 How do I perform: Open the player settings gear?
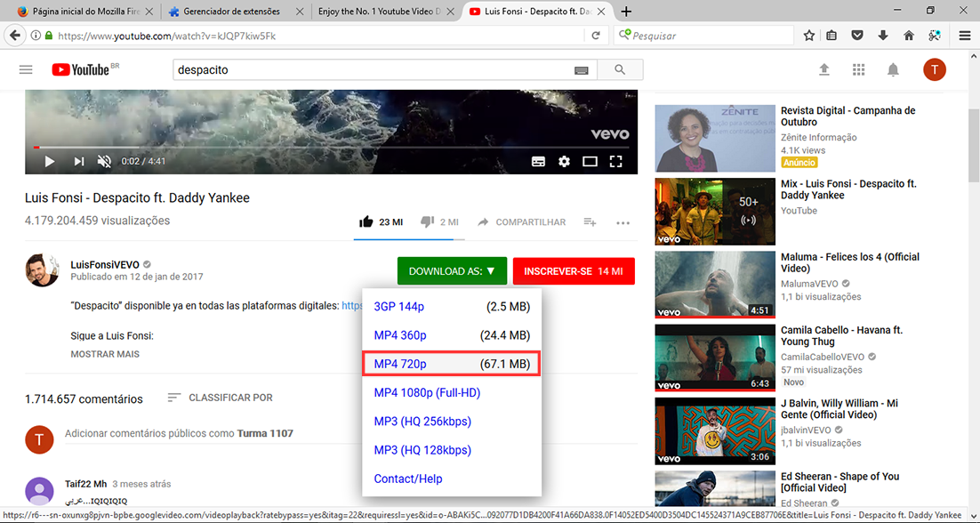coord(565,162)
